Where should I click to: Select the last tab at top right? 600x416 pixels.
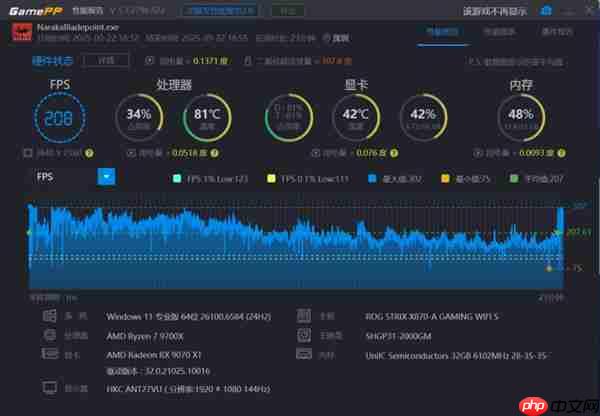557,32
